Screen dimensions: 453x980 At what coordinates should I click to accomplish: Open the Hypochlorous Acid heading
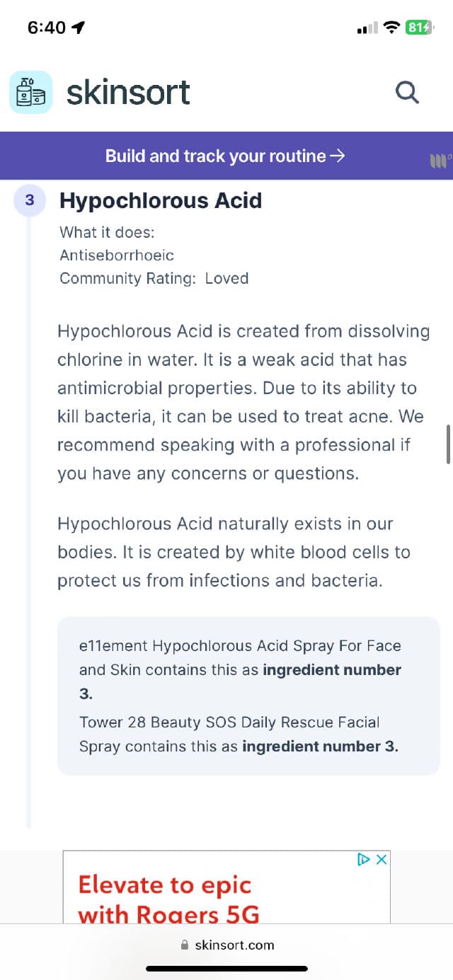[161, 200]
